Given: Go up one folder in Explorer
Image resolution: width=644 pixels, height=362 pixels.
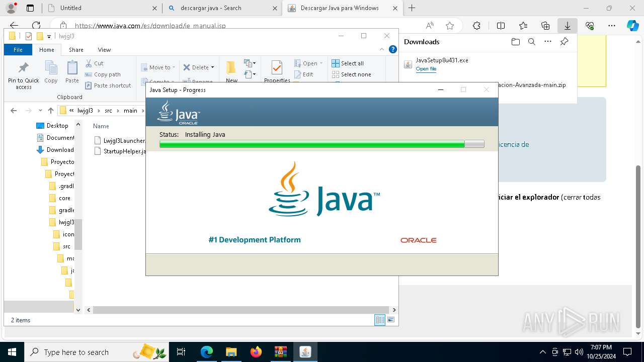Looking at the screenshot, I should tap(51, 111).
